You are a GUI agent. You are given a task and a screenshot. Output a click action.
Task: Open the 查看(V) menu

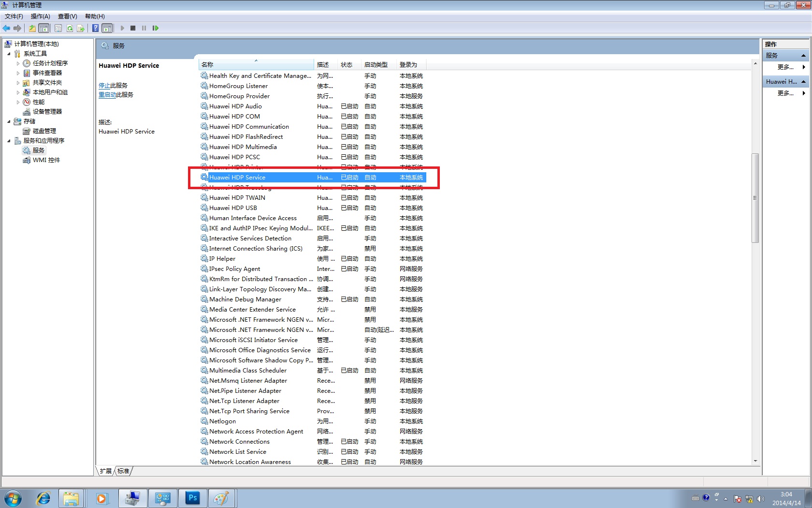[x=68, y=16]
